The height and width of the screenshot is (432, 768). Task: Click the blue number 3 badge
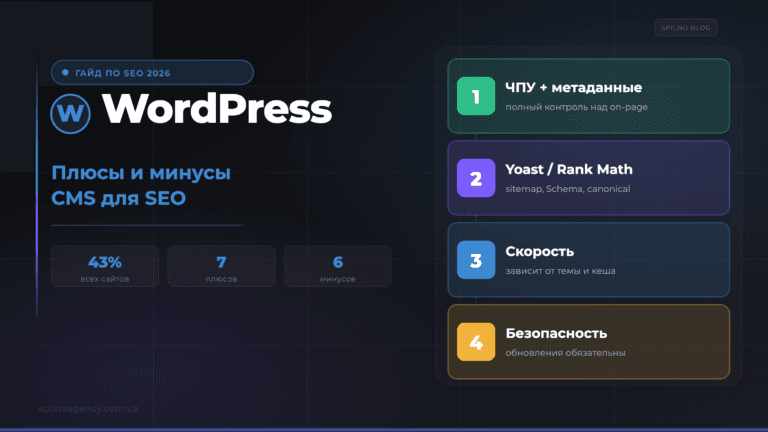[476, 260]
